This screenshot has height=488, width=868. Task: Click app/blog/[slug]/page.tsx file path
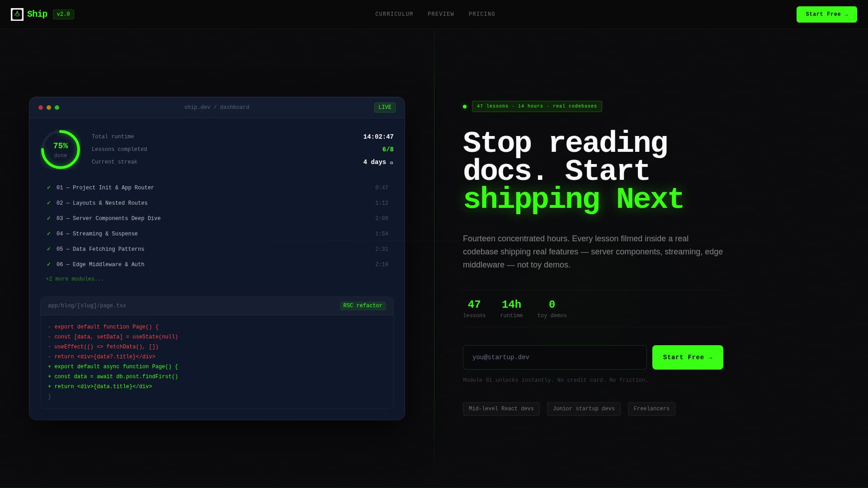coord(87,306)
